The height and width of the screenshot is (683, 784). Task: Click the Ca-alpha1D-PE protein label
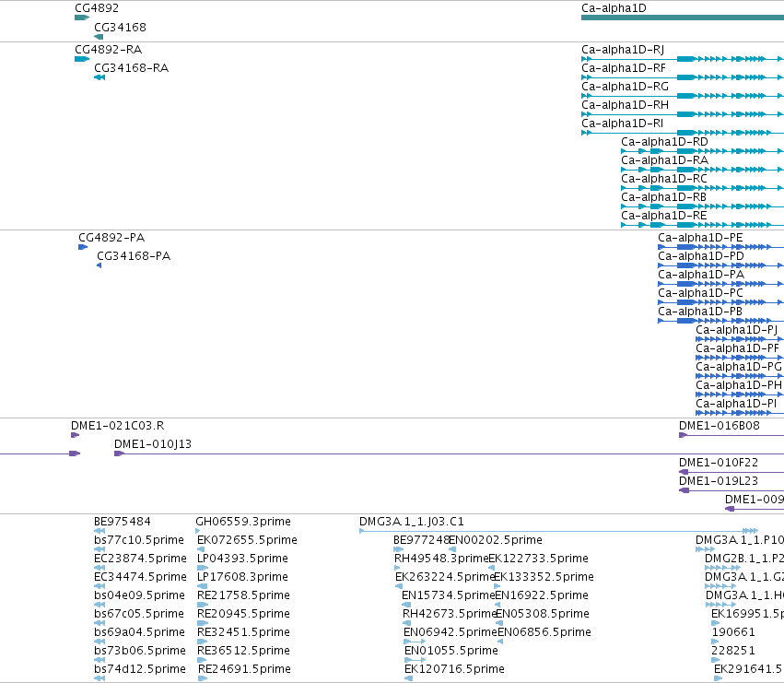(x=700, y=238)
